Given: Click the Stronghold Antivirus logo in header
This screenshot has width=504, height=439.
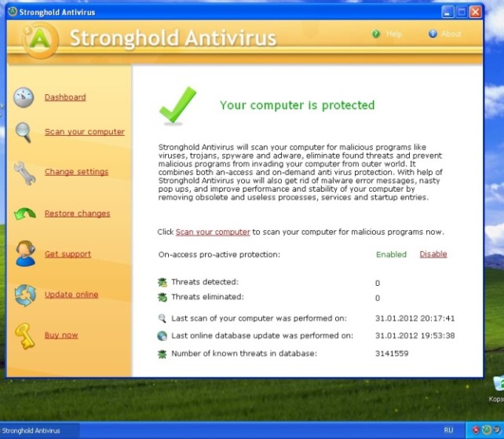Looking at the screenshot, I should point(40,40).
